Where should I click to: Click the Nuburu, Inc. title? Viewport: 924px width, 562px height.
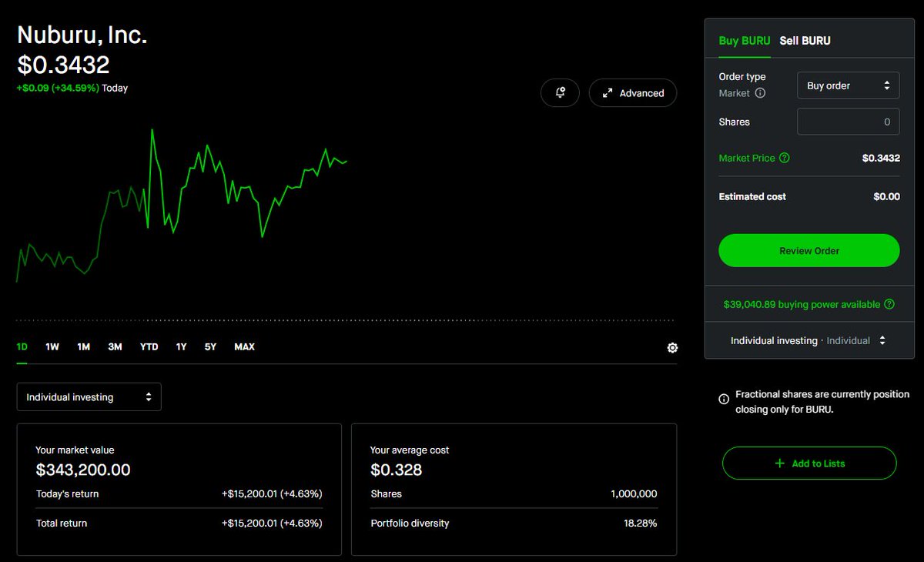tap(82, 35)
